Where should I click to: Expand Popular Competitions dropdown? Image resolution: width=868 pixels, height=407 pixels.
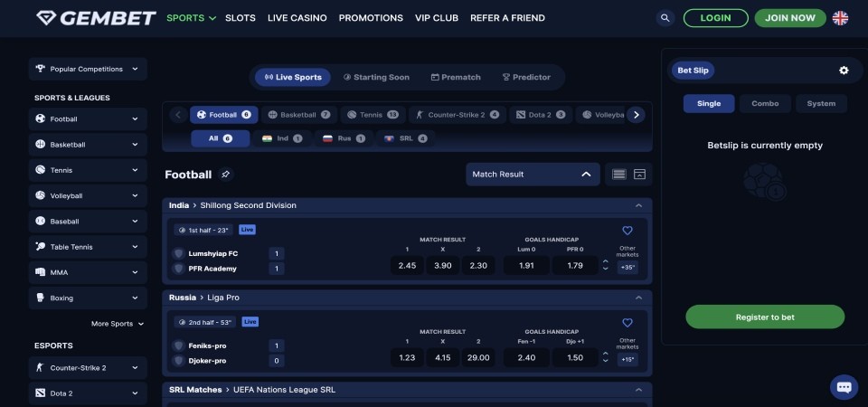(88, 70)
